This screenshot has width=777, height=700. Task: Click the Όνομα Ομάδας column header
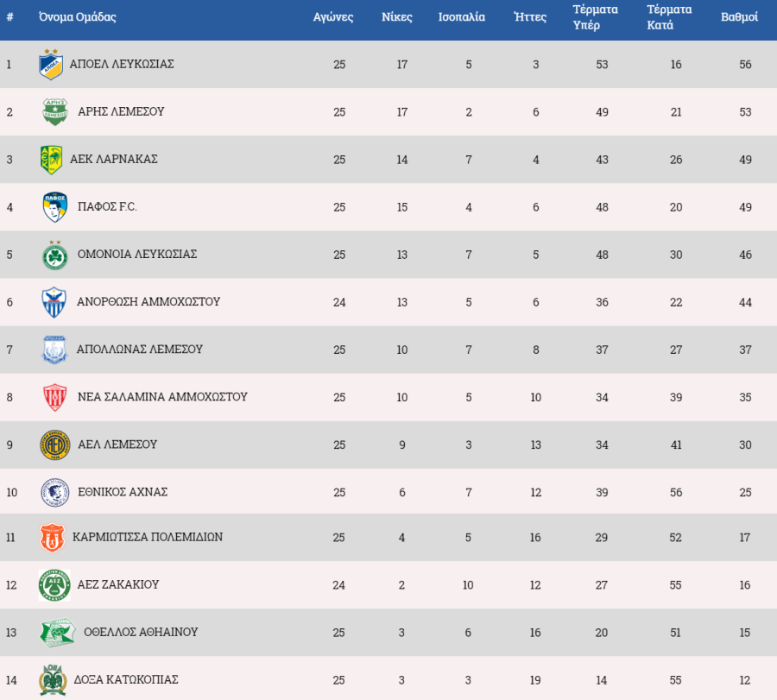(x=78, y=17)
